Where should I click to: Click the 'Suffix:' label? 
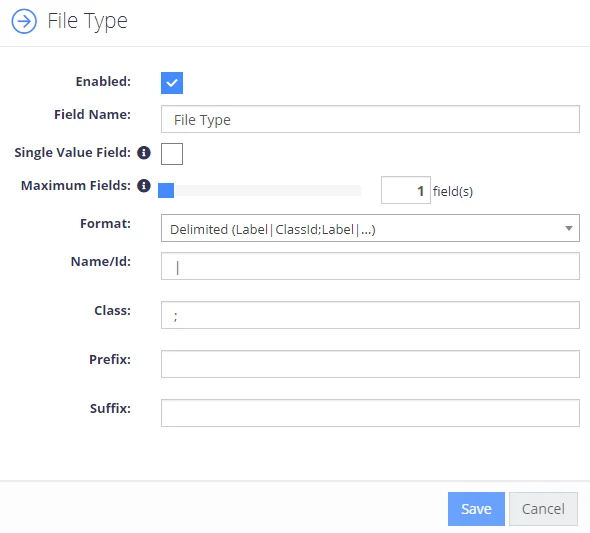[110, 408]
